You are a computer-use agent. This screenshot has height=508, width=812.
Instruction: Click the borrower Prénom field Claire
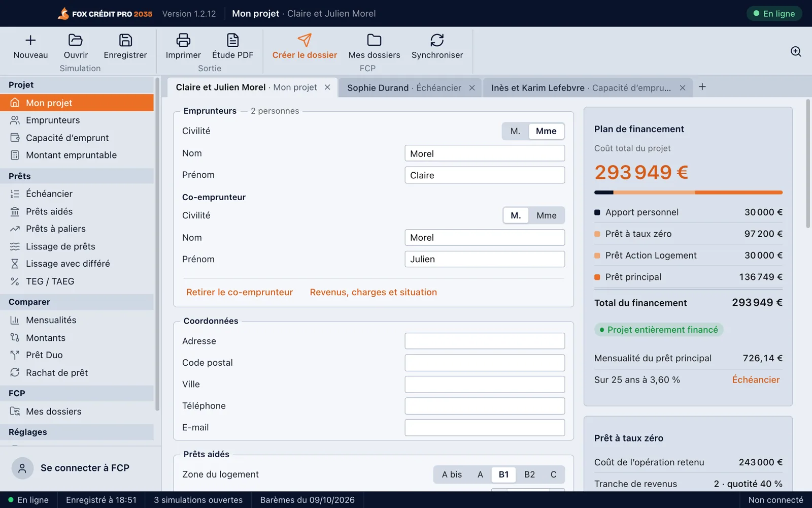point(485,175)
